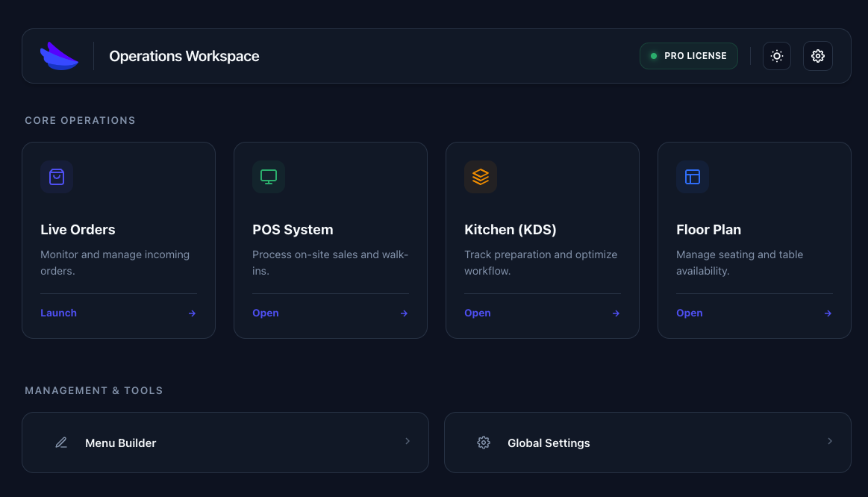Expand Global Settings using its chevron
868x497 pixels.
pos(830,442)
